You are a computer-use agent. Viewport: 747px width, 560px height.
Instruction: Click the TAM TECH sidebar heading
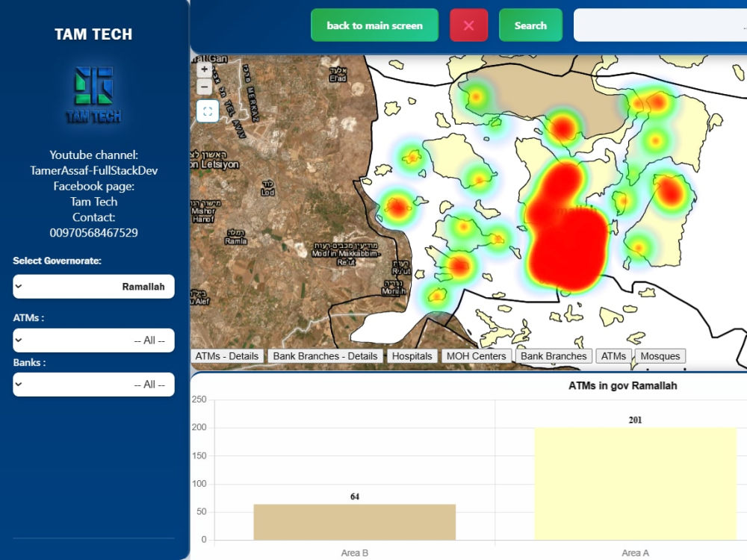93,34
